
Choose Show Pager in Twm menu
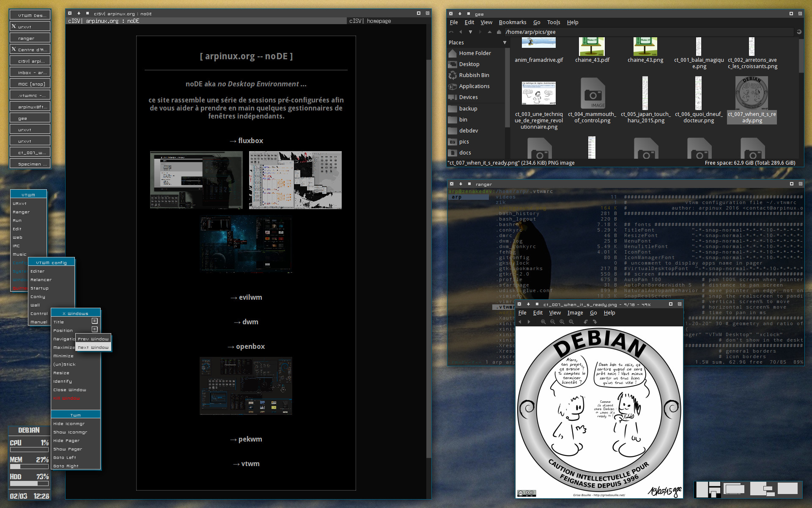click(76, 449)
